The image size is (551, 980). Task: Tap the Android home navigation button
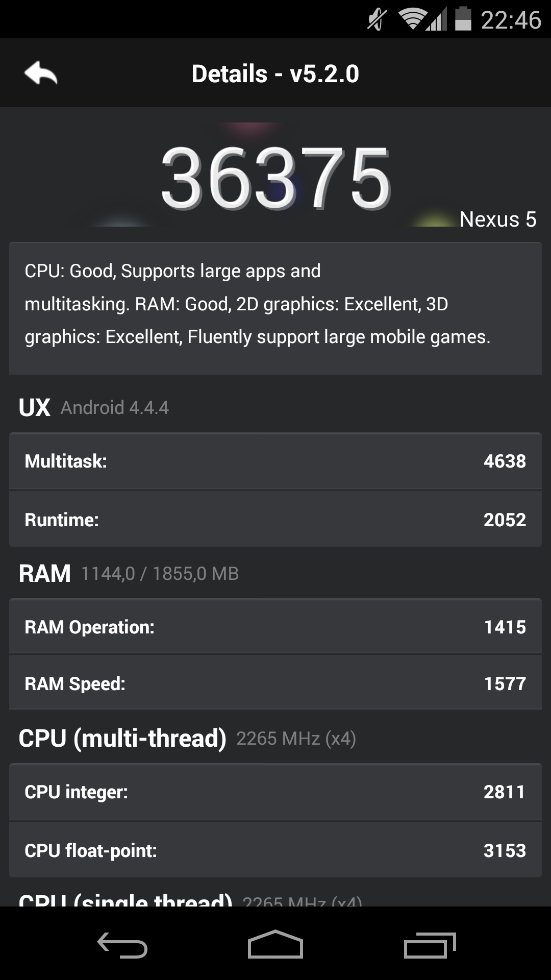pyautogui.click(x=275, y=944)
